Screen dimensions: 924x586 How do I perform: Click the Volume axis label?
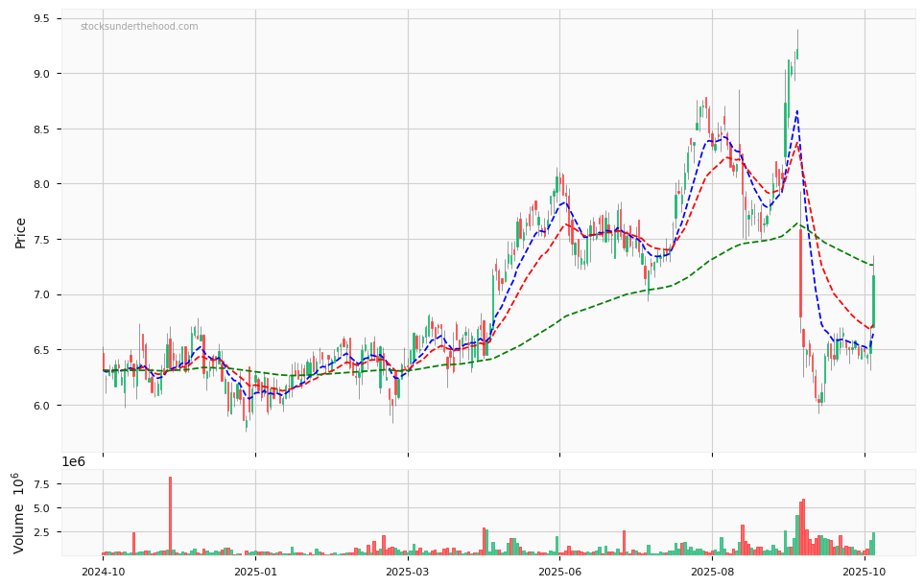tap(20, 512)
